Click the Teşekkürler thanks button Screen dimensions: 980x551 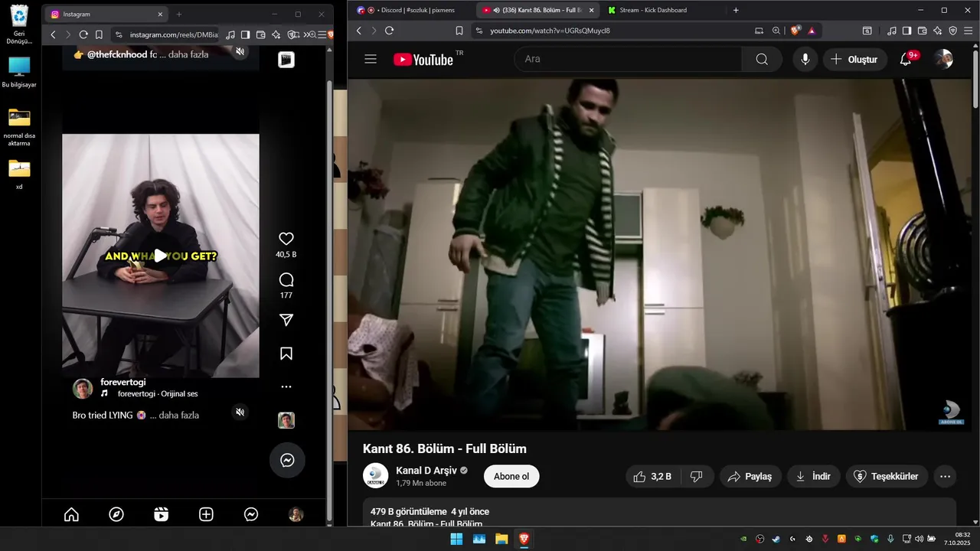pyautogui.click(x=887, y=476)
